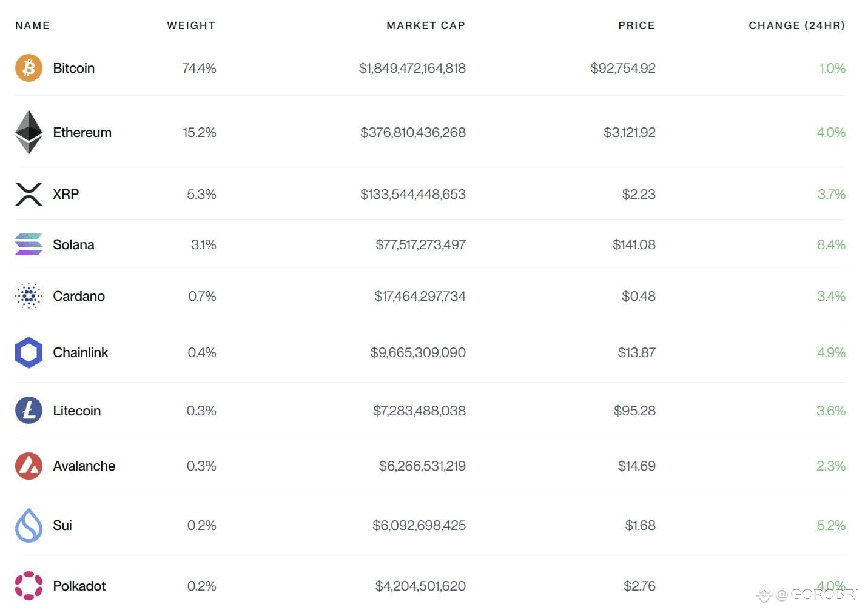Click the Avalanche red logo
This screenshot has height=610, width=868.
tap(29, 466)
